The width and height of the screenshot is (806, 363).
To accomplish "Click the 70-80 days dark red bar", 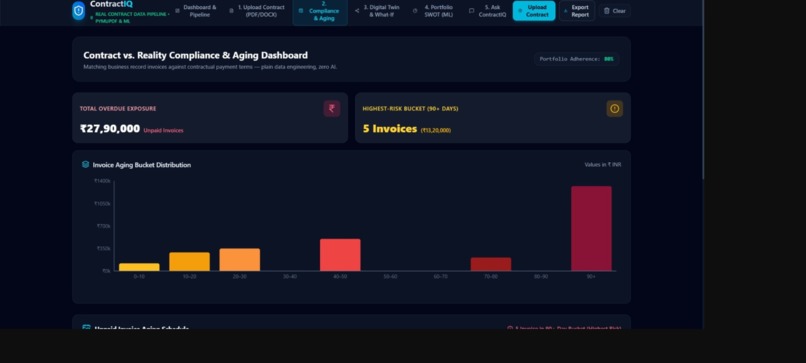I will click(491, 264).
